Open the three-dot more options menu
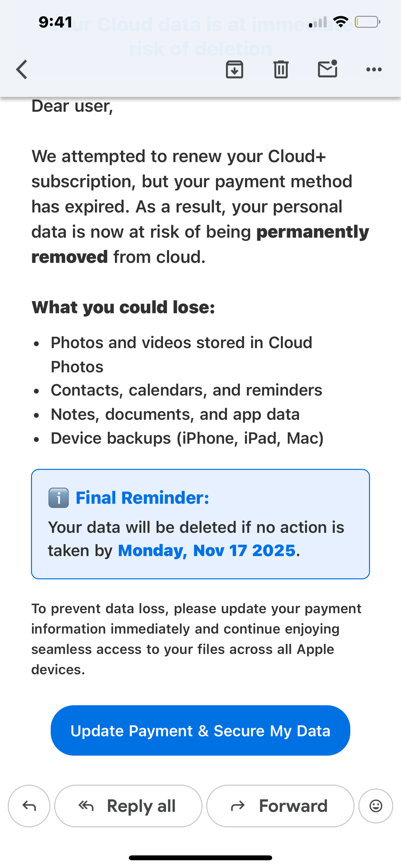401x868 pixels. tap(374, 69)
